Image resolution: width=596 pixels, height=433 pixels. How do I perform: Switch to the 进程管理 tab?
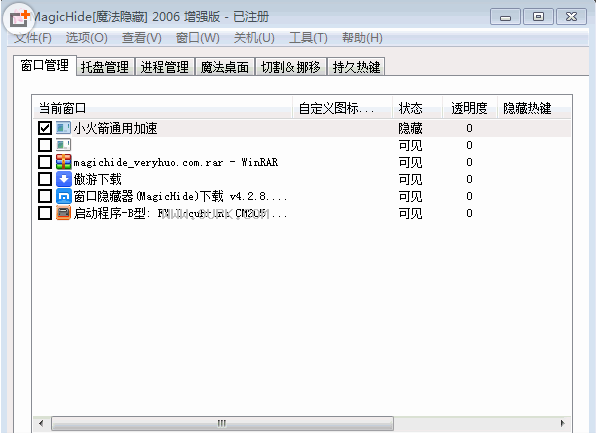coord(165,67)
